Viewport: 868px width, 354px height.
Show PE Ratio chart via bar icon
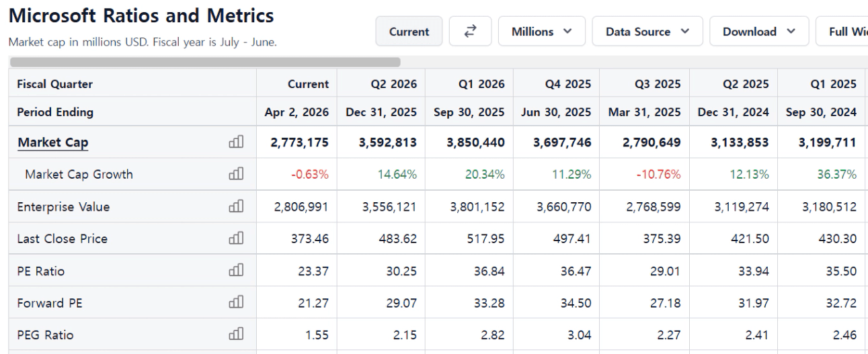click(x=236, y=271)
